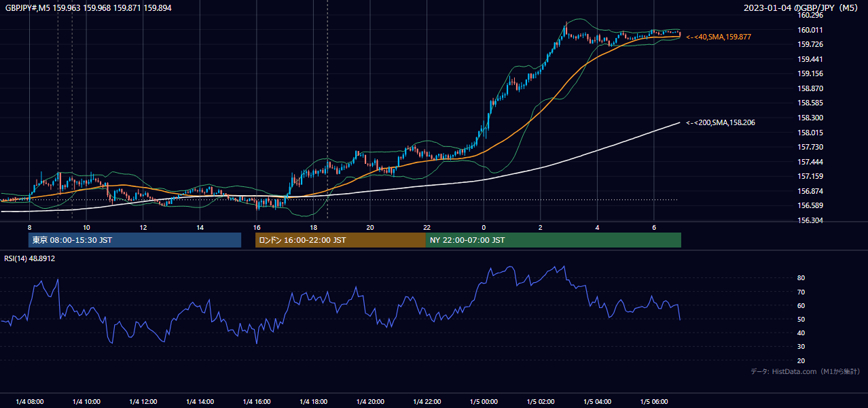Click the RSI scale value 20
Screen dimensions: 868x408
tap(801, 360)
